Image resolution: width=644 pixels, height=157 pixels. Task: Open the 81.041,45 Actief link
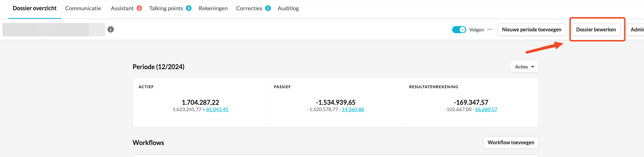click(217, 110)
